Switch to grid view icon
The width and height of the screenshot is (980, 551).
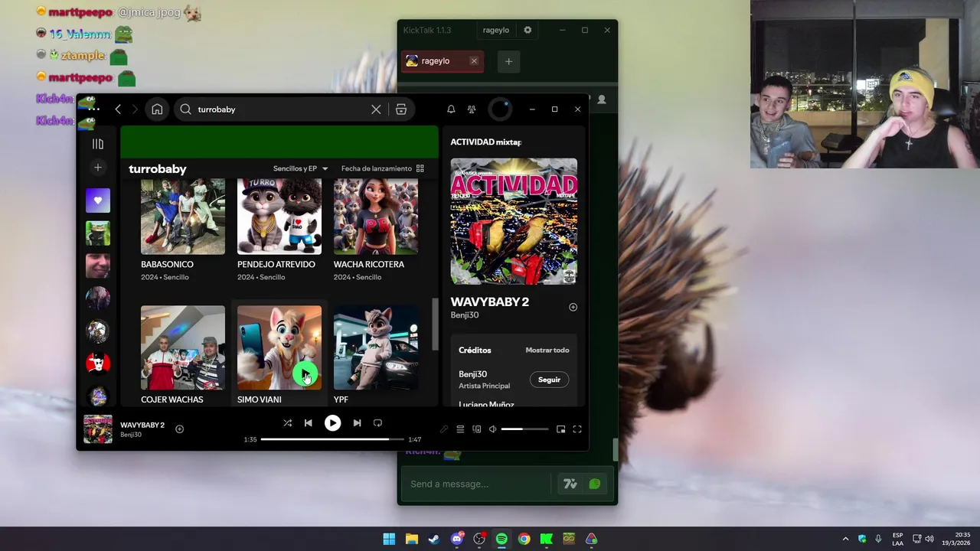click(420, 168)
